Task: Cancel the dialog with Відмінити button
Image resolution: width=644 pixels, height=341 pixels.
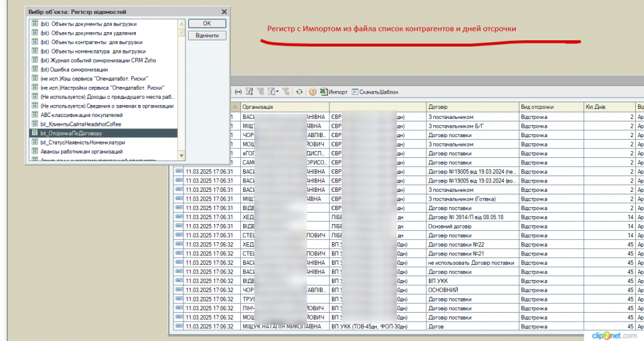Action: (207, 35)
